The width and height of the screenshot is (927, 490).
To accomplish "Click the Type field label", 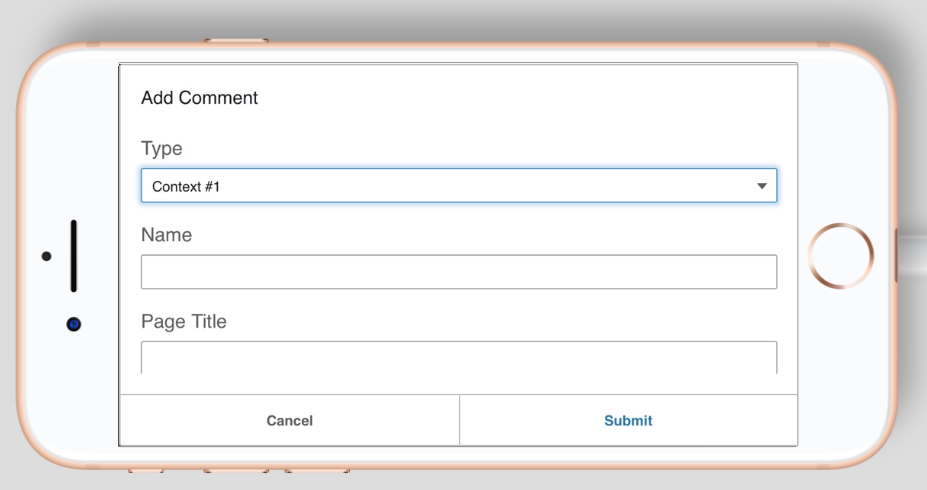I will point(161,148).
